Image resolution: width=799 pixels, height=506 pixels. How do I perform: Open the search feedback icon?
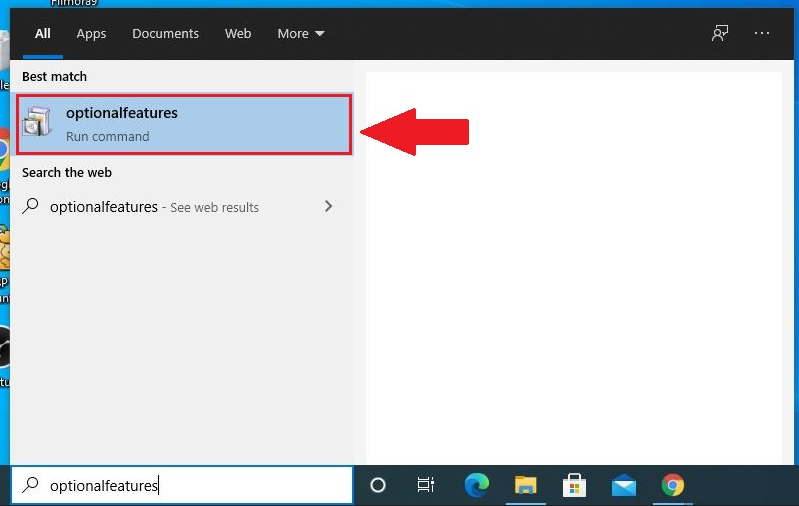tap(720, 34)
